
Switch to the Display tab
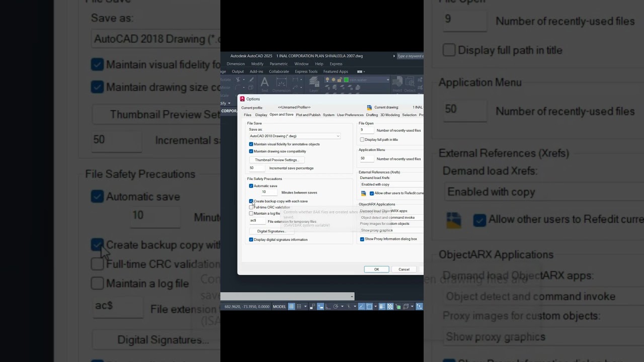point(261,115)
